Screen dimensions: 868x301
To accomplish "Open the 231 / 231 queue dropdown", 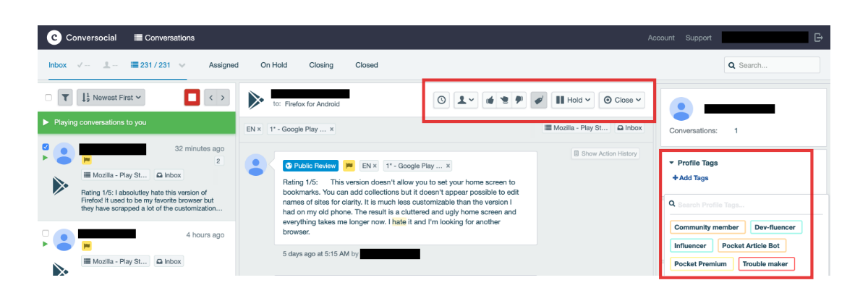I will [x=157, y=65].
